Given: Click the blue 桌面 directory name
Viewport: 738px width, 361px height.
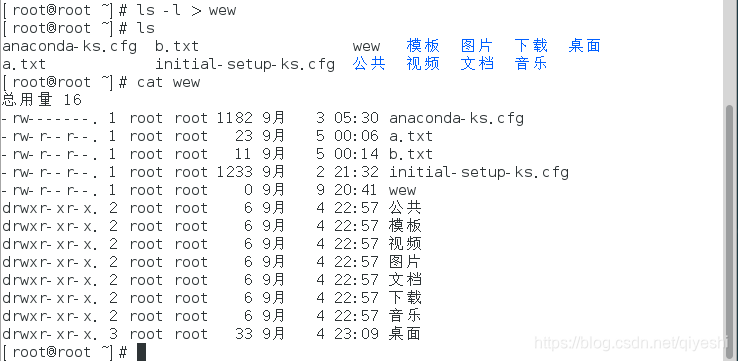Looking at the screenshot, I should click(x=585, y=46).
